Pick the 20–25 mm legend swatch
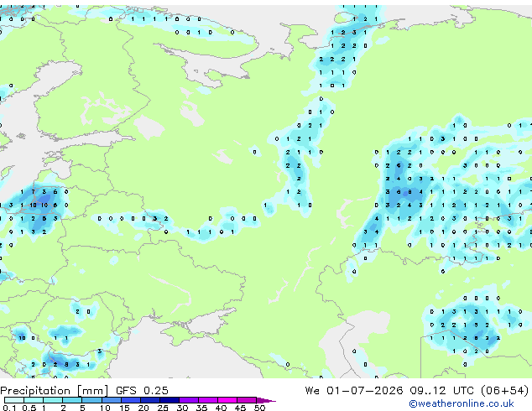This screenshot has width=532, height=411. point(149,400)
